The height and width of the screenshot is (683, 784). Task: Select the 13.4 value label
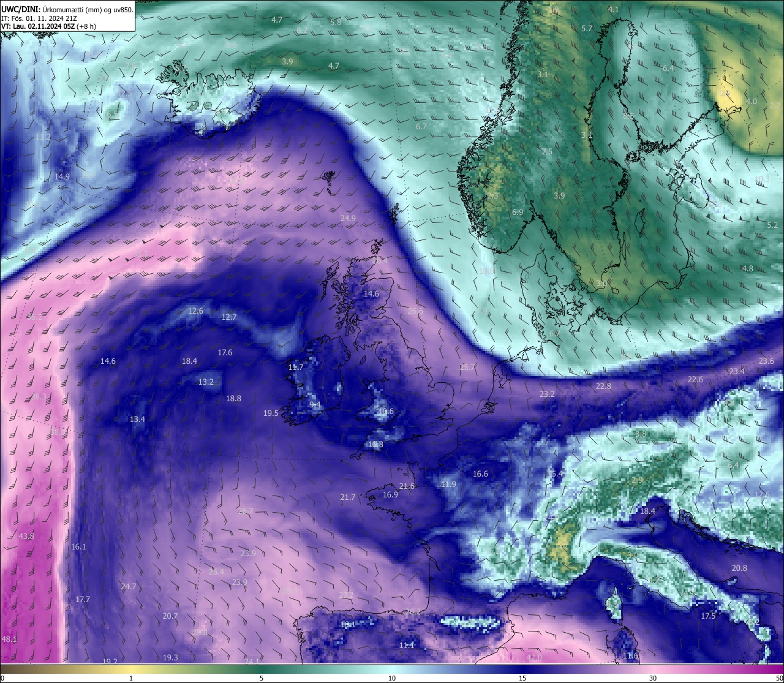pyautogui.click(x=137, y=420)
